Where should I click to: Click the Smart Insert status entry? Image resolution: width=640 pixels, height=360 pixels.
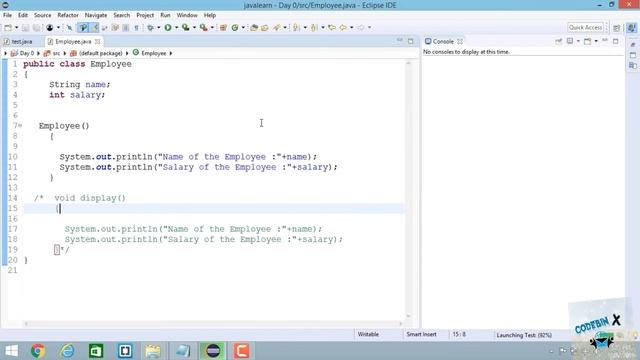[421, 334]
